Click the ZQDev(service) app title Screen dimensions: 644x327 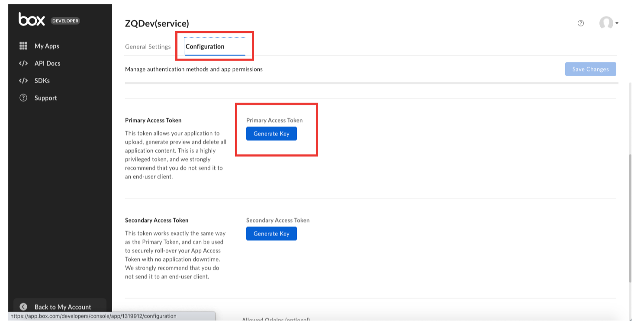[157, 23]
